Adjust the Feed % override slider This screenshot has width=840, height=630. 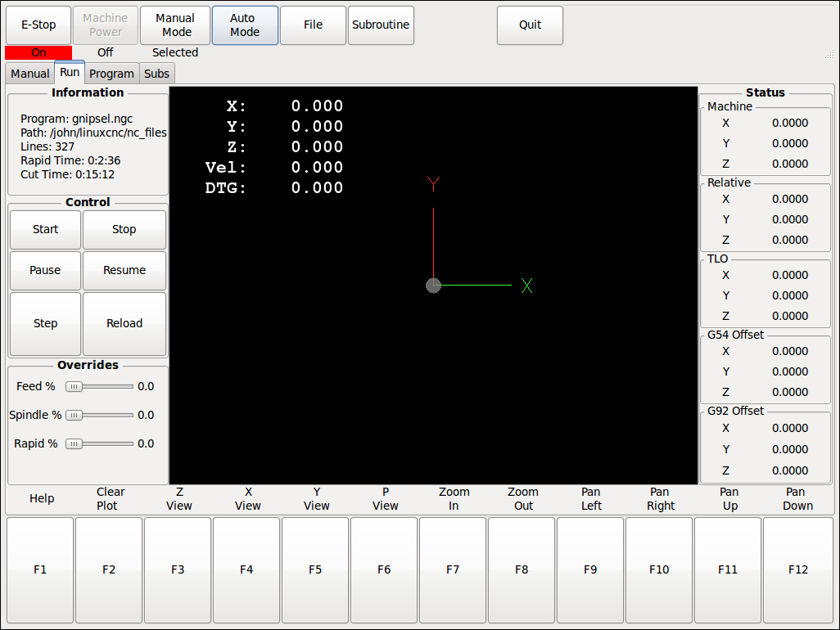pos(99,386)
